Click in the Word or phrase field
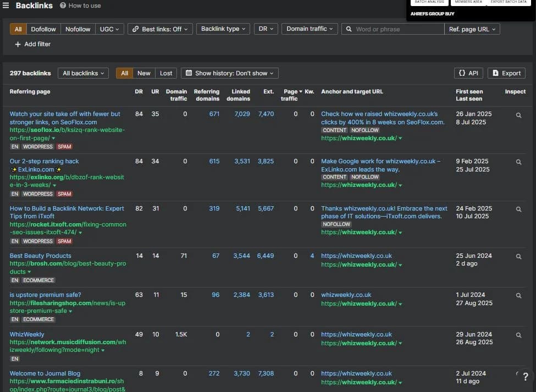This screenshot has height=392, width=536. [x=393, y=29]
